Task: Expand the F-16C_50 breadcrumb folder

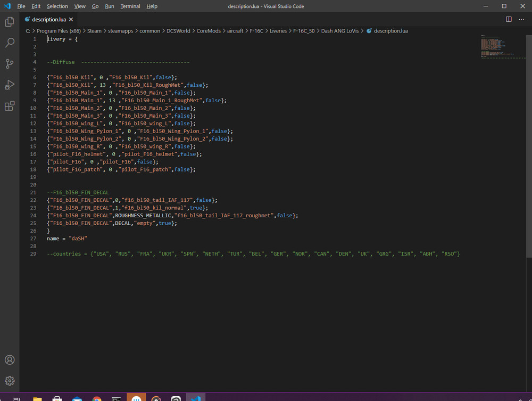Action: tap(304, 31)
